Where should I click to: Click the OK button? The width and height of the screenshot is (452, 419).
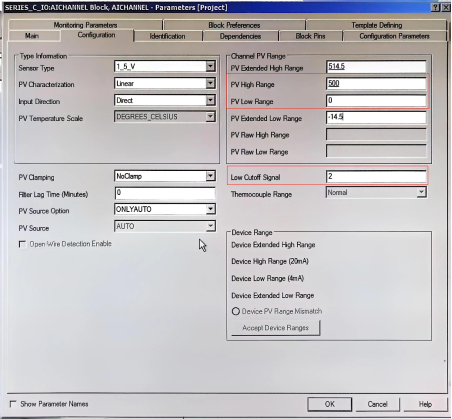coord(329,404)
